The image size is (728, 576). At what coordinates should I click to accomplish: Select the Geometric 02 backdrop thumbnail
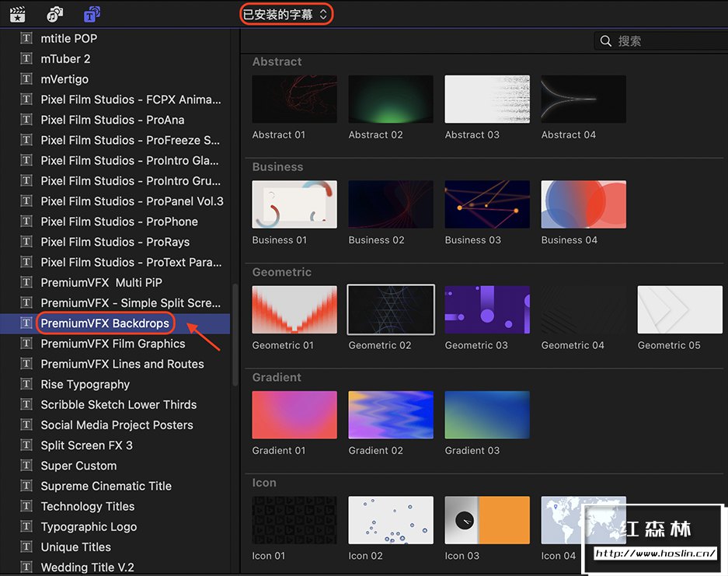point(390,309)
